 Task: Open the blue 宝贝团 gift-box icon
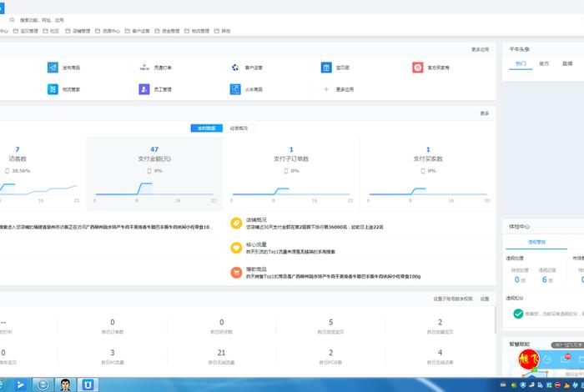point(326,68)
